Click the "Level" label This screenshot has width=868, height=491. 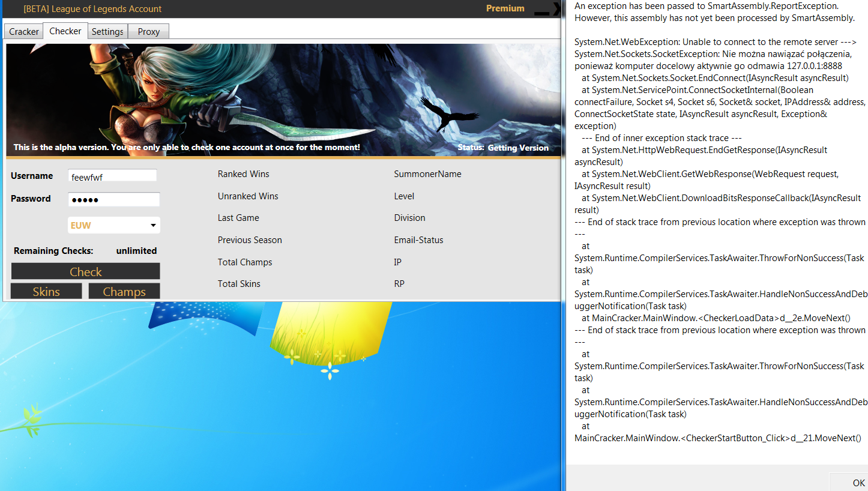404,196
